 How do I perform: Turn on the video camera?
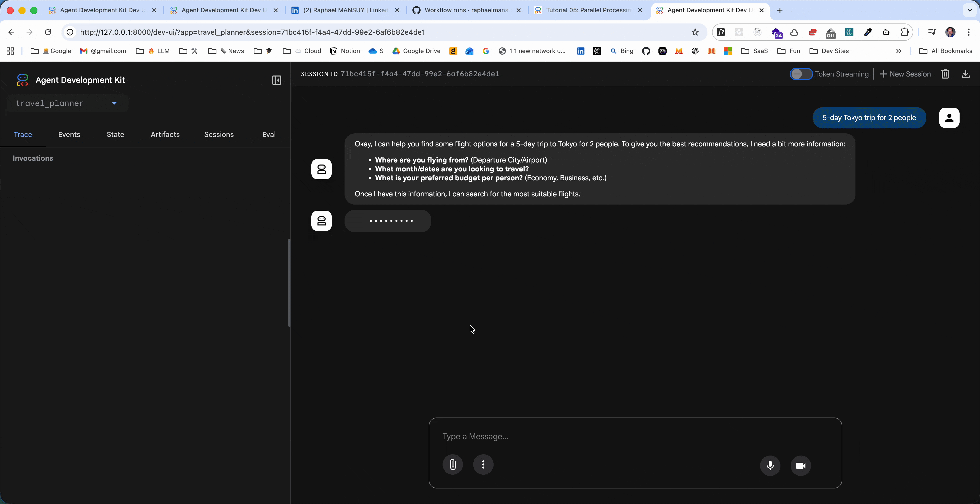800,465
